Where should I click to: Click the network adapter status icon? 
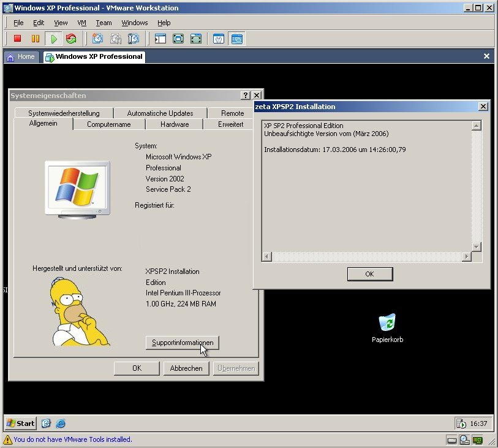[477, 440]
